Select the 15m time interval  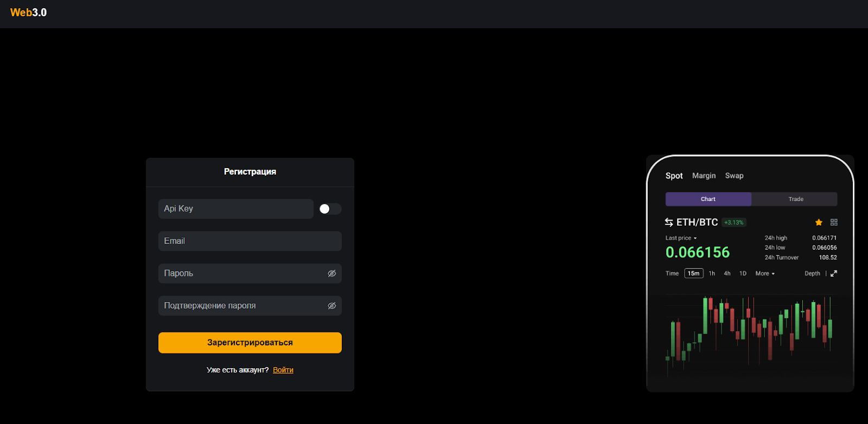(693, 274)
